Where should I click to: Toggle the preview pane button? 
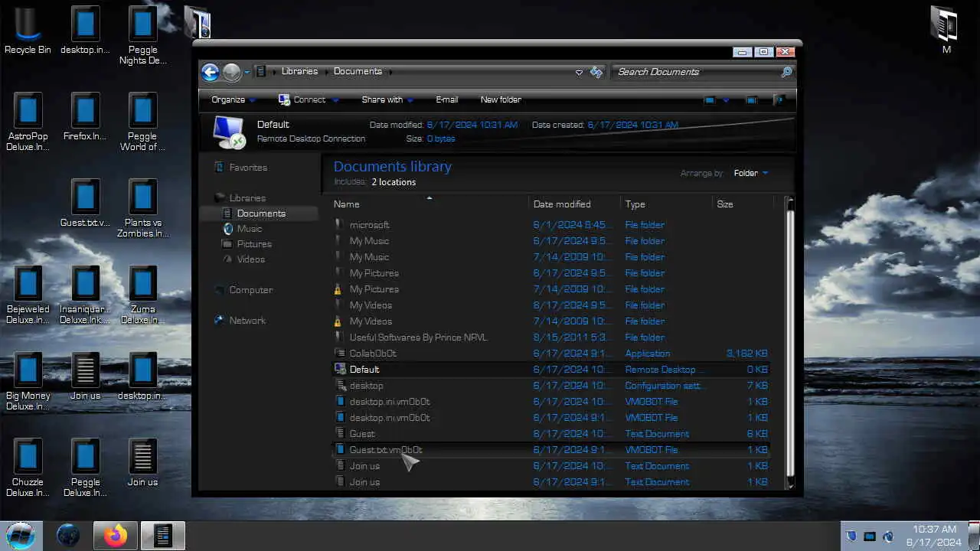point(752,99)
